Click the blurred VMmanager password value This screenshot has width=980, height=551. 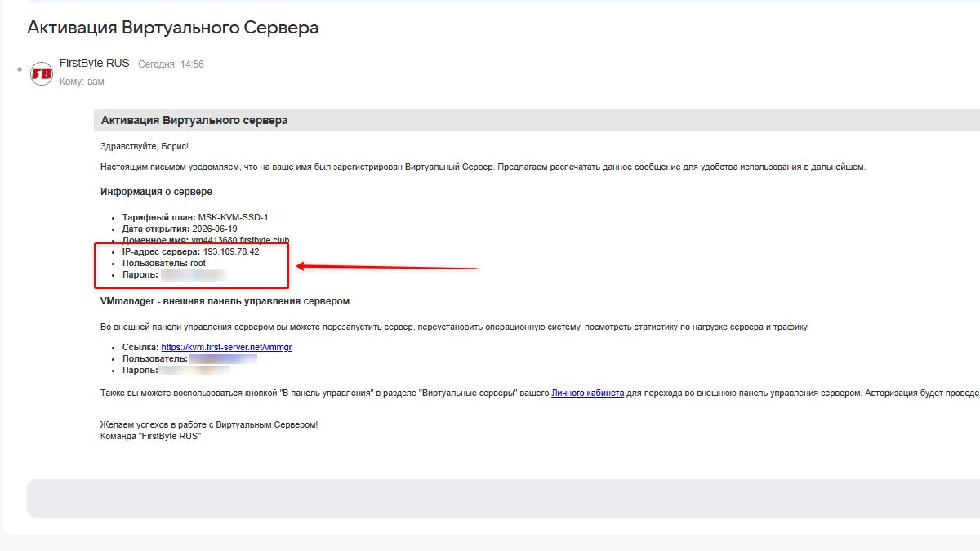(x=194, y=370)
